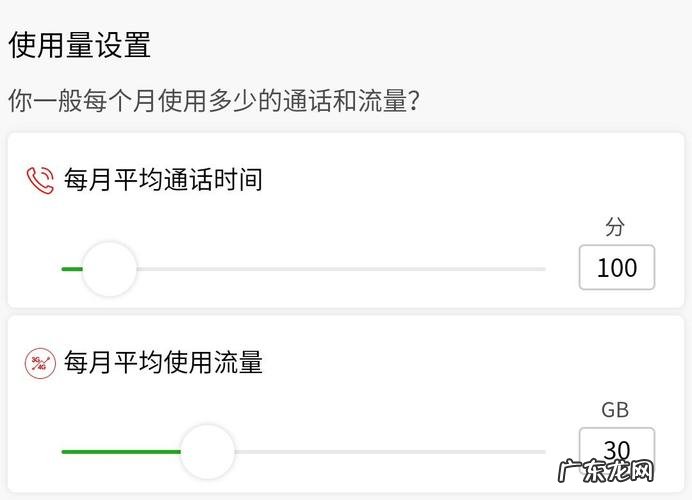Click the 分 unit label above minutes field

pyautogui.click(x=615, y=227)
